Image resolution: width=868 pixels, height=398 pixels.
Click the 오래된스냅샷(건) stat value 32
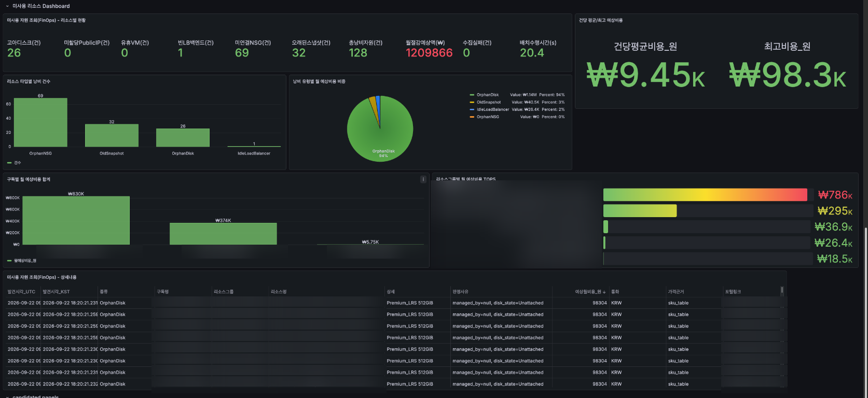tap(299, 53)
